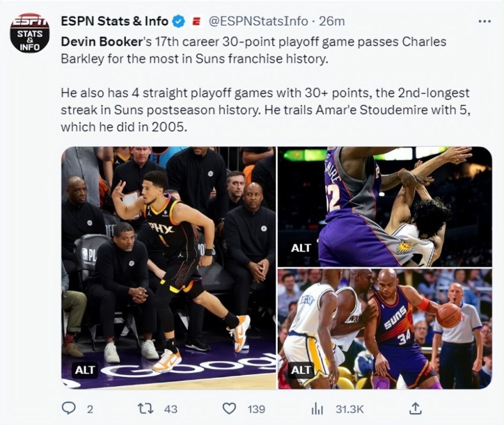Show ALT text on the Barkley photo
The height and width of the screenshot is (425, 504).
(x=301, y=370)
